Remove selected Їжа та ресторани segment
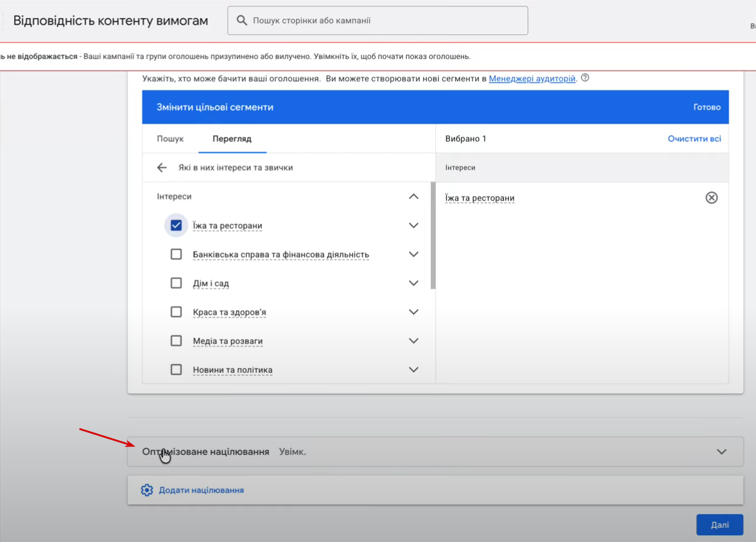The image size is (756, 542). point(711,197)
